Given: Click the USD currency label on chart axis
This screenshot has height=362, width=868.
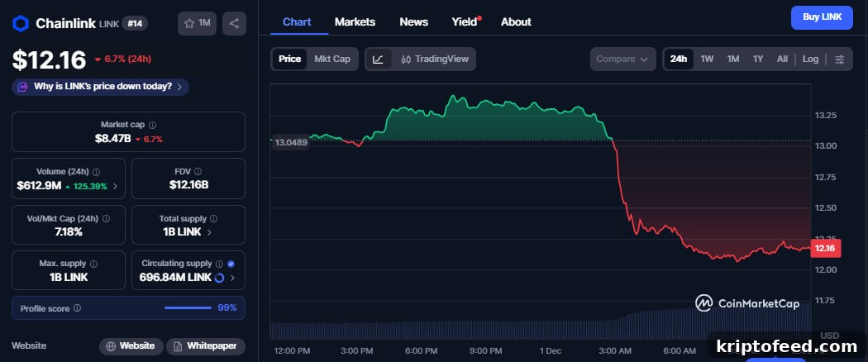Looking at the screenshot, I should (x=829, y=336).
